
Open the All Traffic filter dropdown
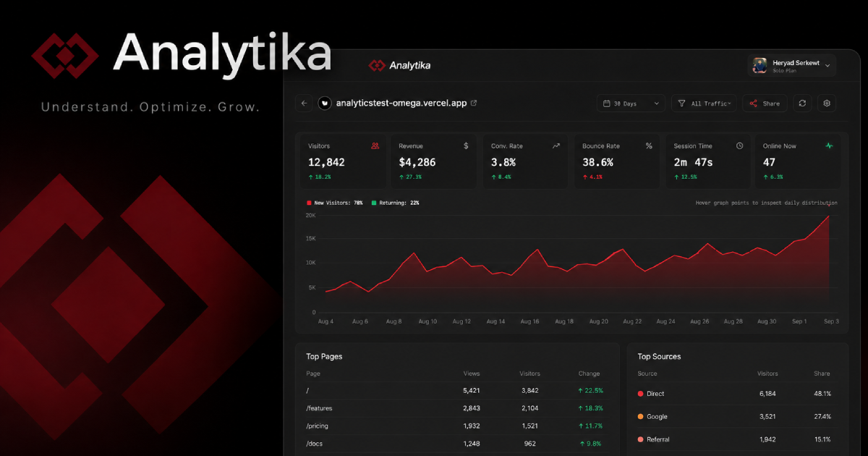pyautogui.click(x=704, y=104)
